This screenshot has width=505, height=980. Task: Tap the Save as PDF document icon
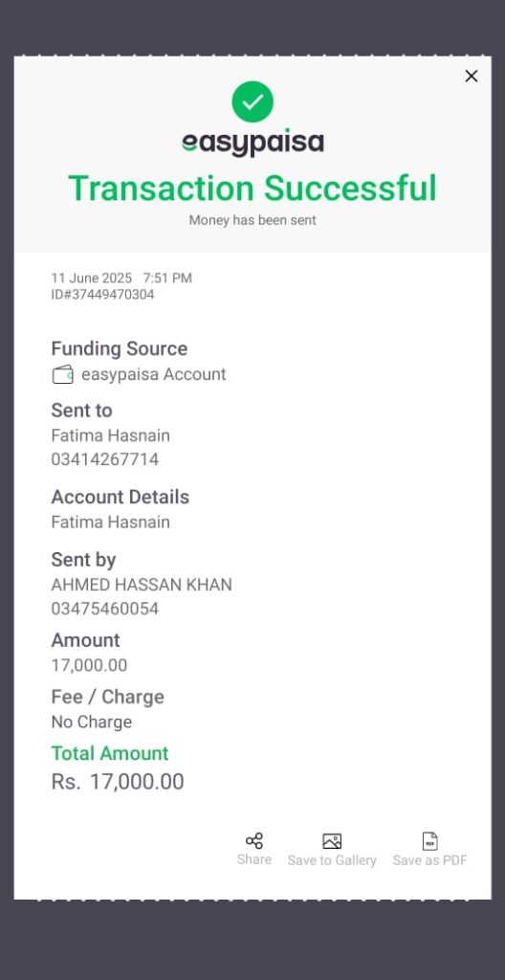[x=430, y=841]
